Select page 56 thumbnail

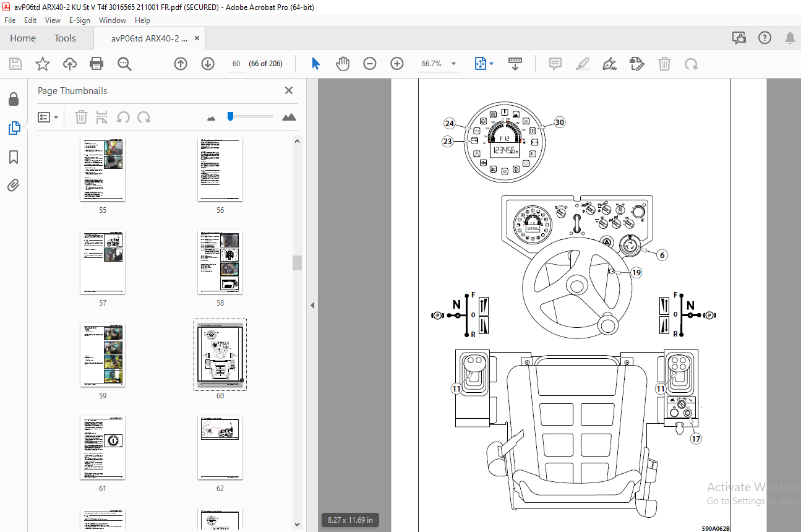click(220, 169)
